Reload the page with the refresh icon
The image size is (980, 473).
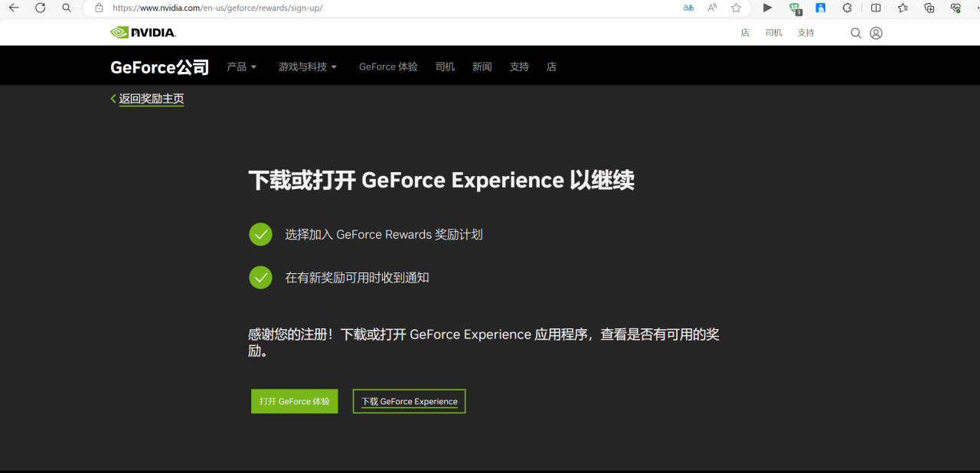pyautogui.click(x=41, y=8)
